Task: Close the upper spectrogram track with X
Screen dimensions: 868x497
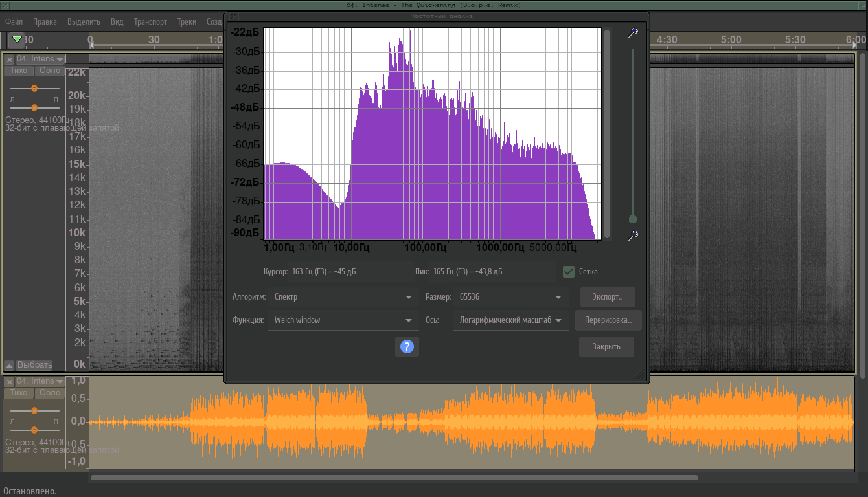Action: (10, 59)
